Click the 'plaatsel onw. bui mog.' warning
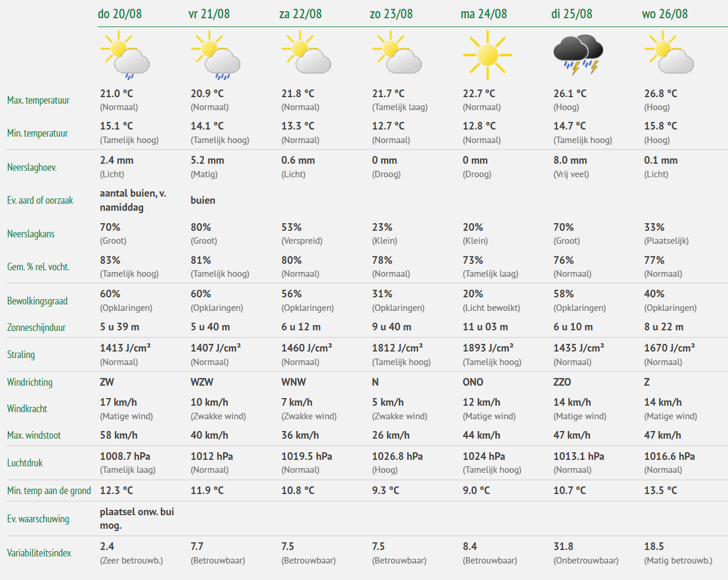 click(x=137, y=519)
